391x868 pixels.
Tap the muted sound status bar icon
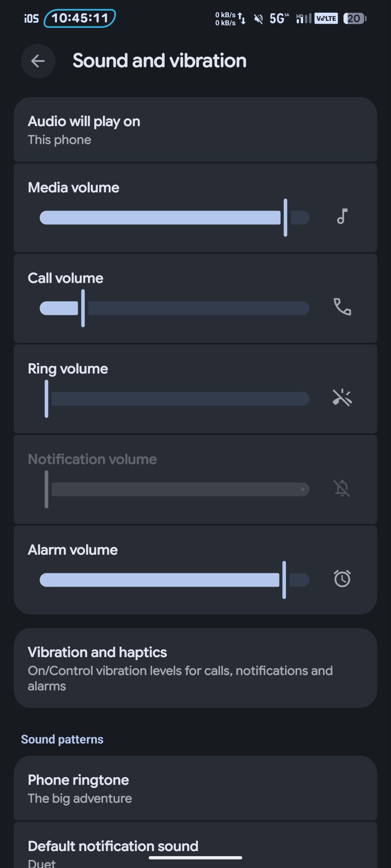(x=259, y=19)
